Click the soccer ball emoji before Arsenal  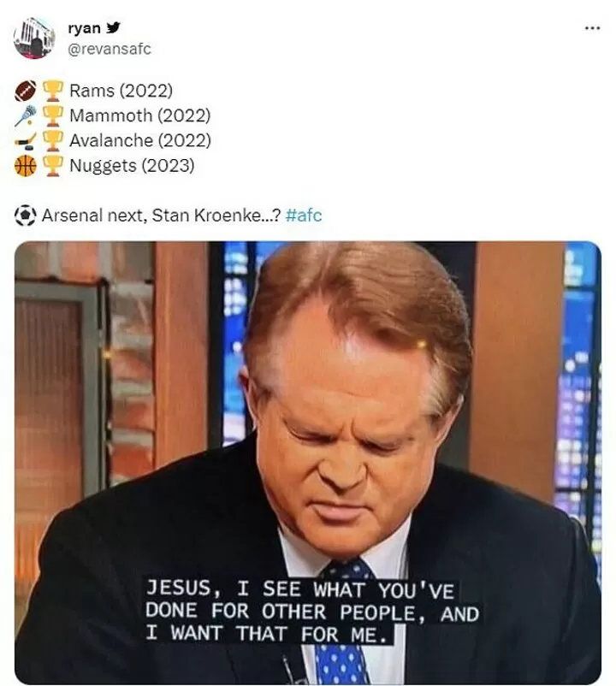pos(26,216)
